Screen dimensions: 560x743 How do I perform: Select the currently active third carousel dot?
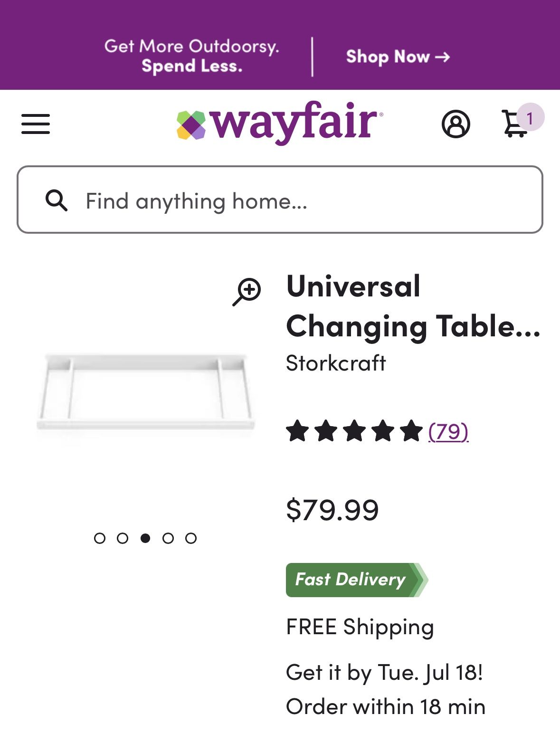145,538
